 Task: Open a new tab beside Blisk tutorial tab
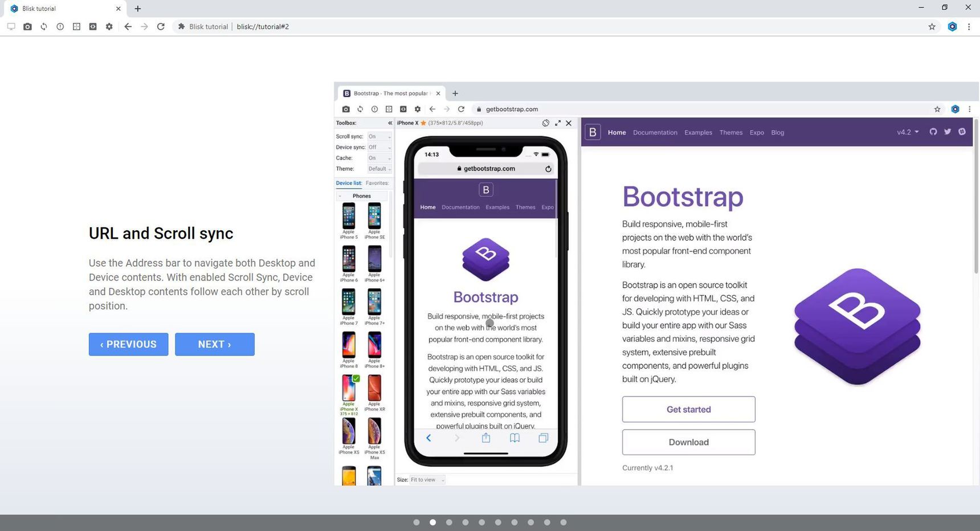(138, 9)
